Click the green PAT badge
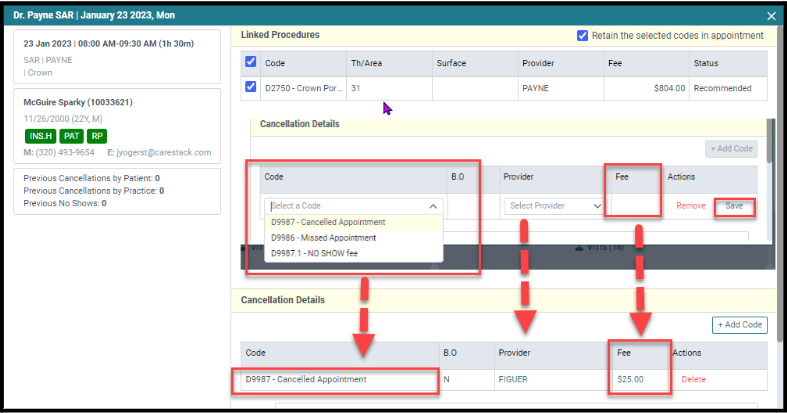 click(x=71, y=136)
